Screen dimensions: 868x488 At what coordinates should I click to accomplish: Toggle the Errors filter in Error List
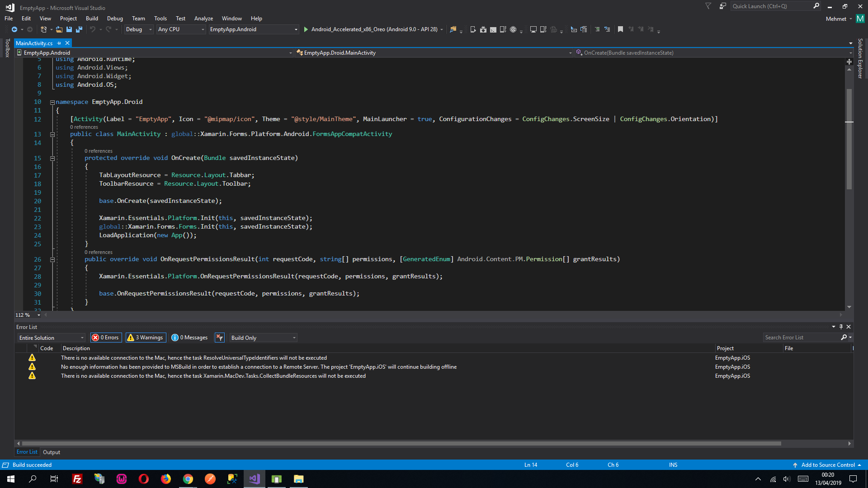click(x=105, y=337)
